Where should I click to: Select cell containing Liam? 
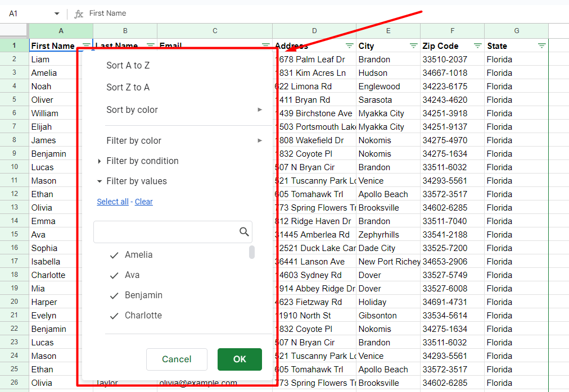pyautogui.click(x=53, y=59)
